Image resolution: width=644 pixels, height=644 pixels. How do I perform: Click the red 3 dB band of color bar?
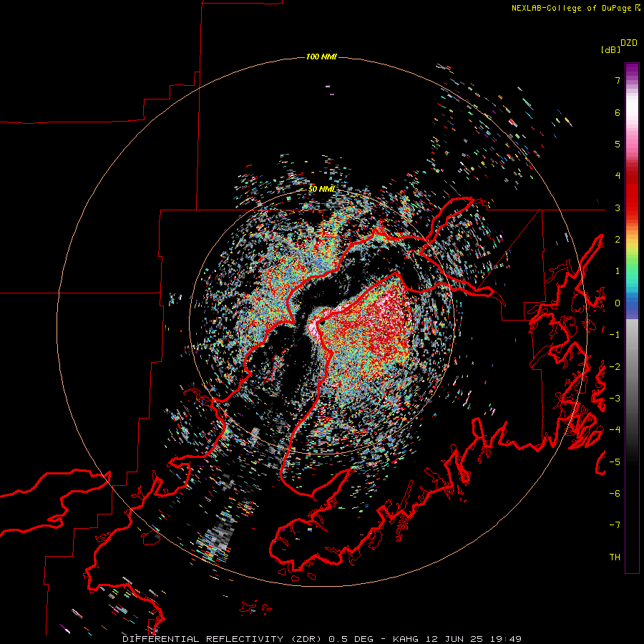632,208
